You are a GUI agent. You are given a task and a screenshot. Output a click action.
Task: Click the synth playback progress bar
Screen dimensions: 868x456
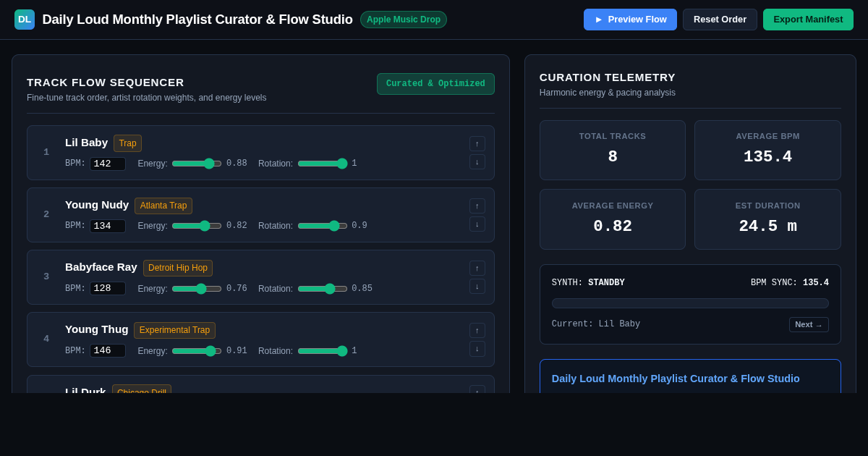point(690,303)
